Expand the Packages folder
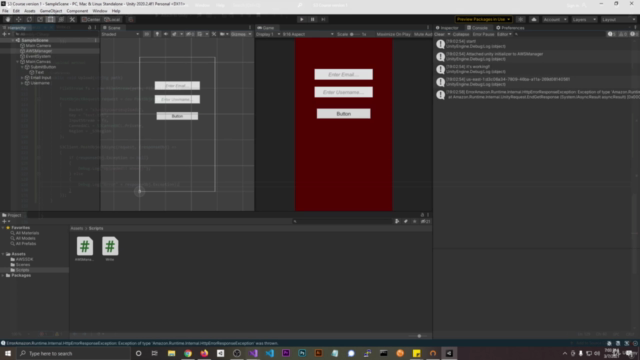 click(3, 276)
